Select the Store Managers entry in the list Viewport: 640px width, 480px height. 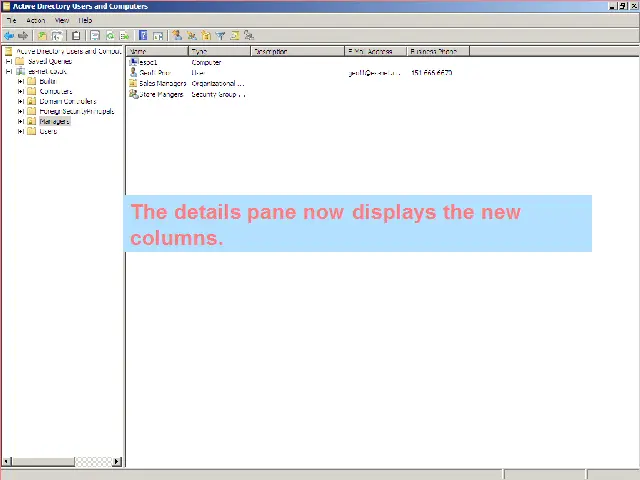tap(161, 94)
